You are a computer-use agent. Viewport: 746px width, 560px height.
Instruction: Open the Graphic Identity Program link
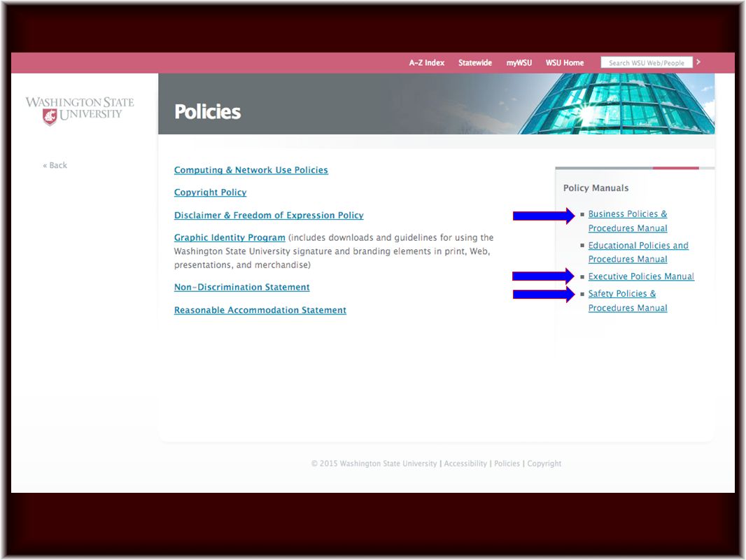click(230, 237)
